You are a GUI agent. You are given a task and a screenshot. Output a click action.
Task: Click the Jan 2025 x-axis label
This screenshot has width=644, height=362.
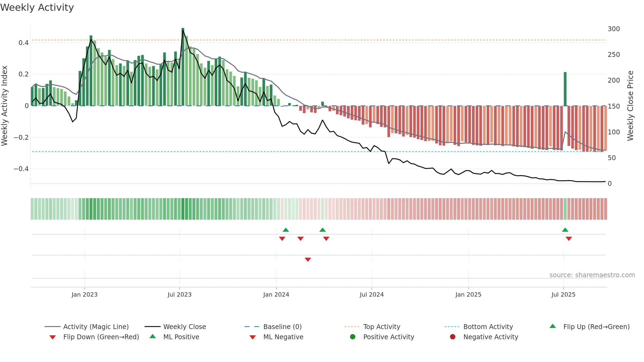468,294
